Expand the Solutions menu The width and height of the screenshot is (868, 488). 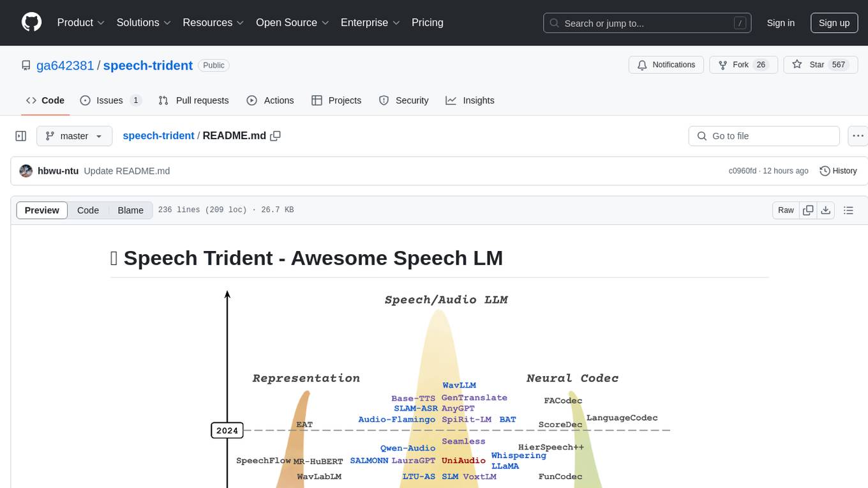(144, 22)
